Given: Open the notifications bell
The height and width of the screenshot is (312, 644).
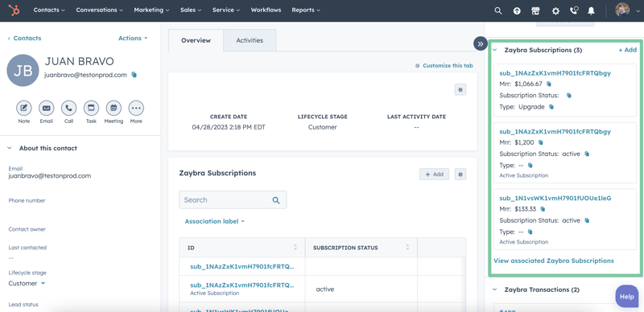Looking at the screenshot, I should (592, 10).
